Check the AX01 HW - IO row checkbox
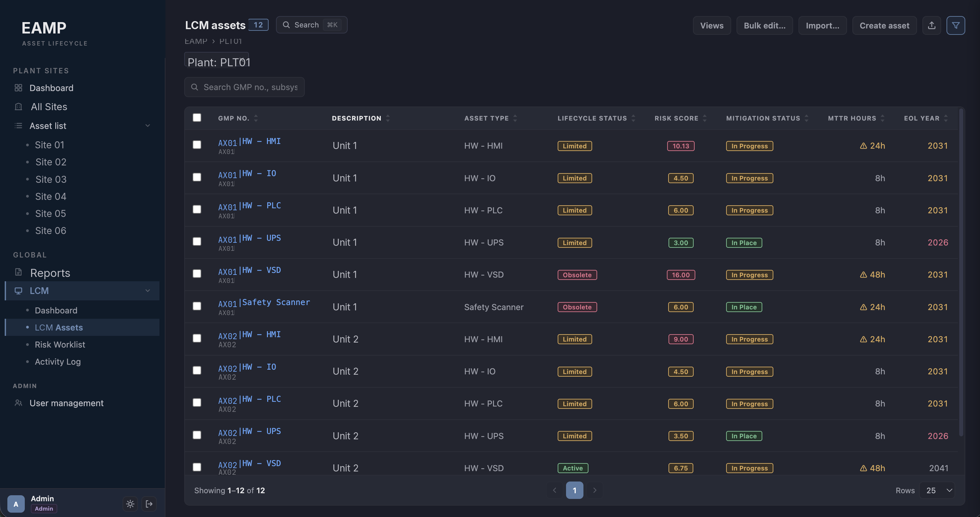 pos(197,177)
